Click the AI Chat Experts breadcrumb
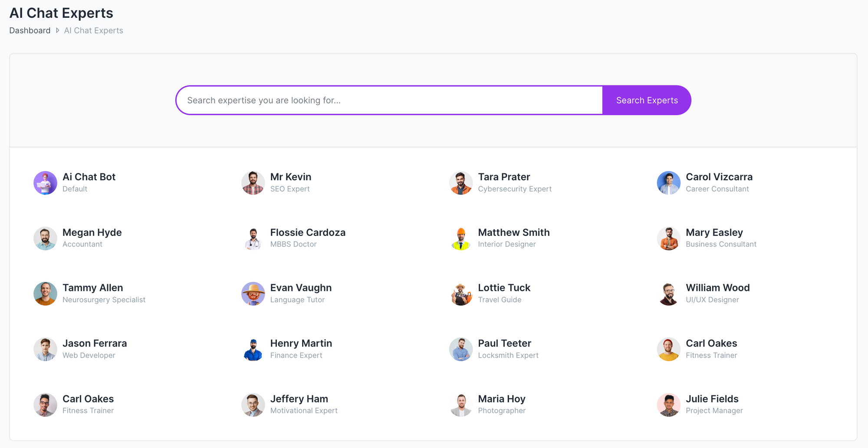Image resolution: width=868 pixels, height=448 pixels. (x=94, y=30)
